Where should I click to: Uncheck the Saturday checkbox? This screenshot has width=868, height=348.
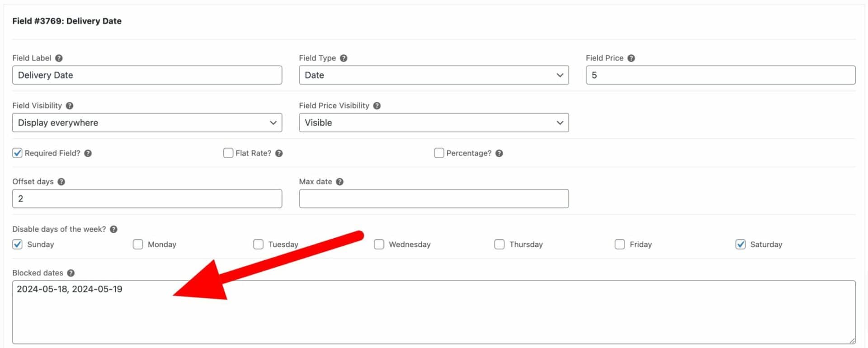(740, 245)
